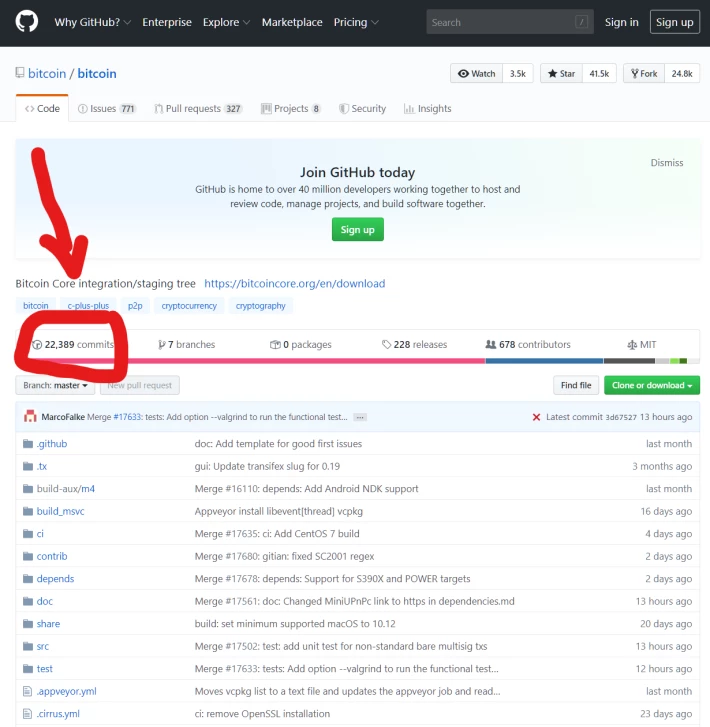Switch to the Projects tab
The width and height of the screenshot is (710, 727).
click(x=291, y=108)
